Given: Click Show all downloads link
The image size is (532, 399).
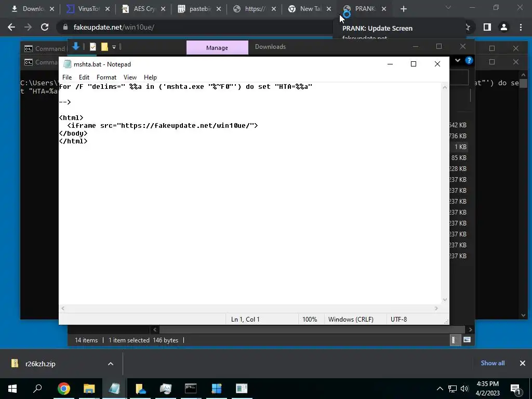Looking at the screenshot, I should pos(493,363).
